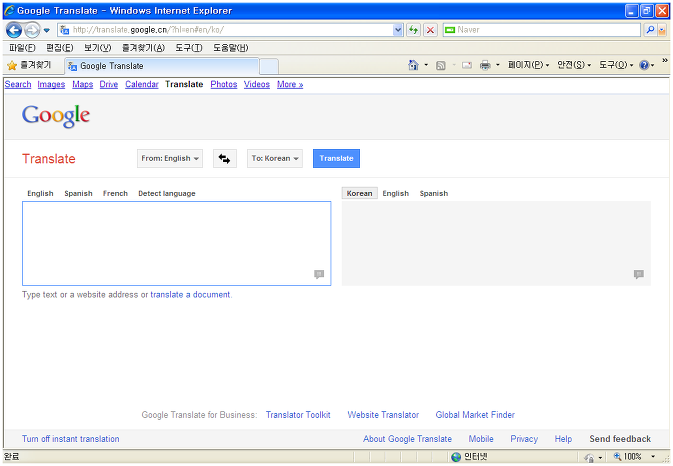Image resolution: width=673 pixels, height=466 pixels.
Task: Click the blue Translate button
Action: tap(336, 158)
